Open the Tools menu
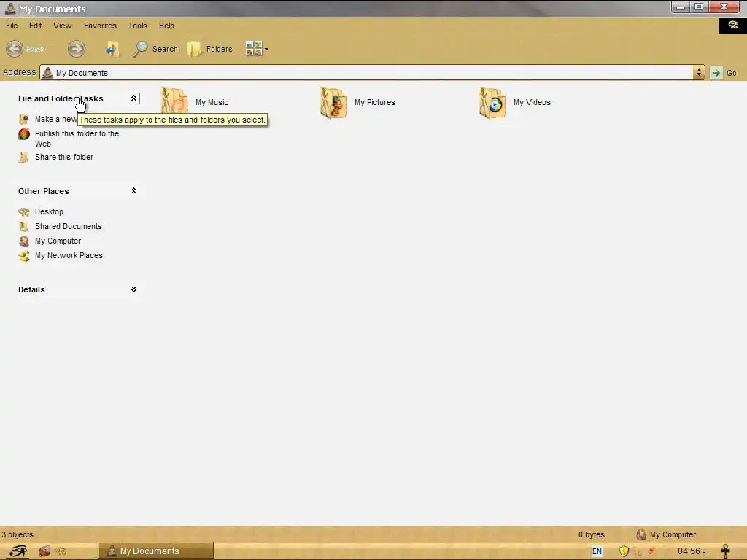This screenshot has height=560, width=747. [138, 26]
